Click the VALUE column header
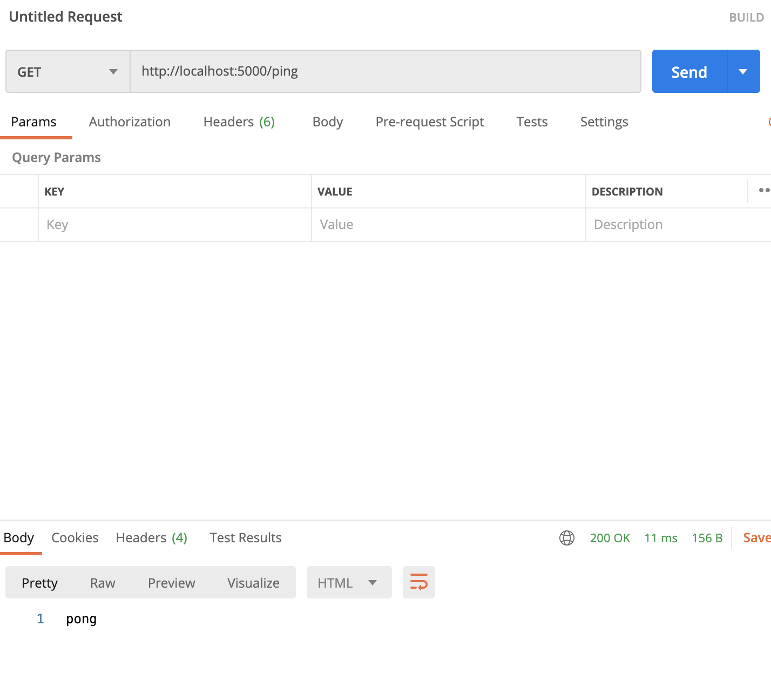771x700 pixels. [335, 192]
